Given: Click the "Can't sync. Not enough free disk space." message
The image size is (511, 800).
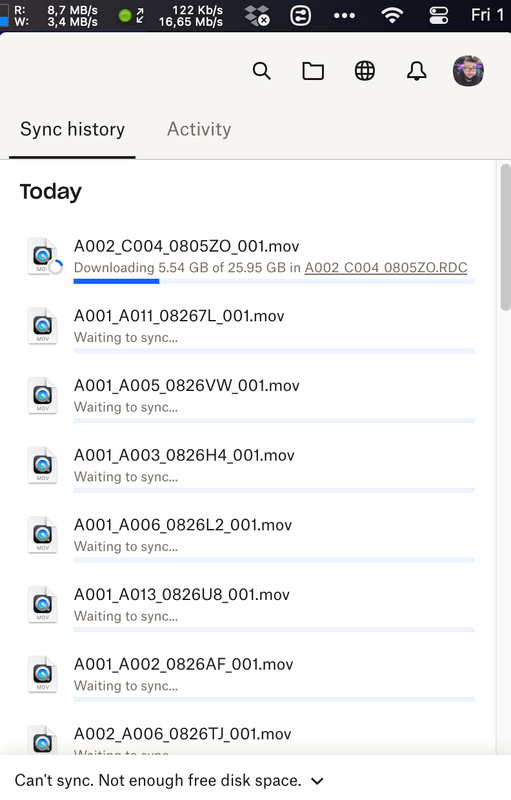Looking at the screenshot, I should [158, 781].
